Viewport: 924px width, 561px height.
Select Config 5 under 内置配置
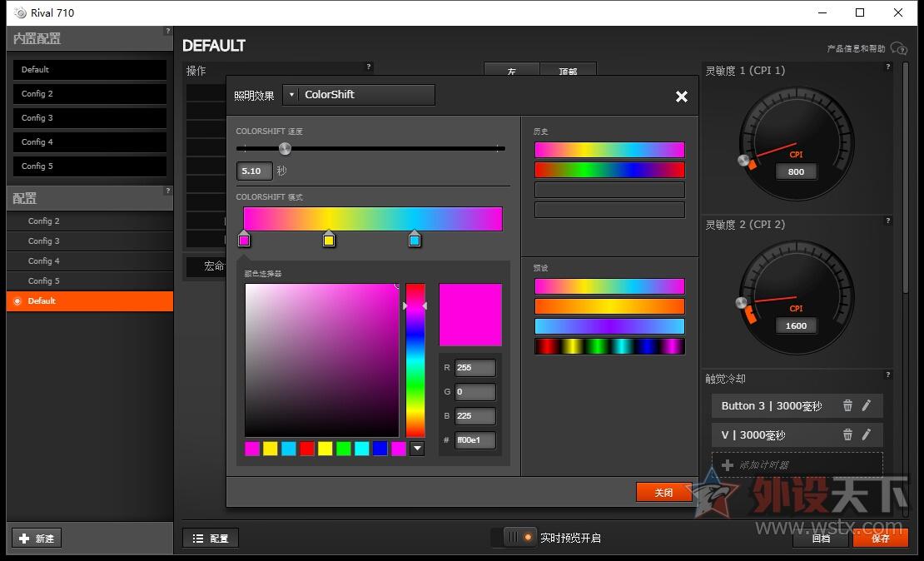tap(90, 166)
